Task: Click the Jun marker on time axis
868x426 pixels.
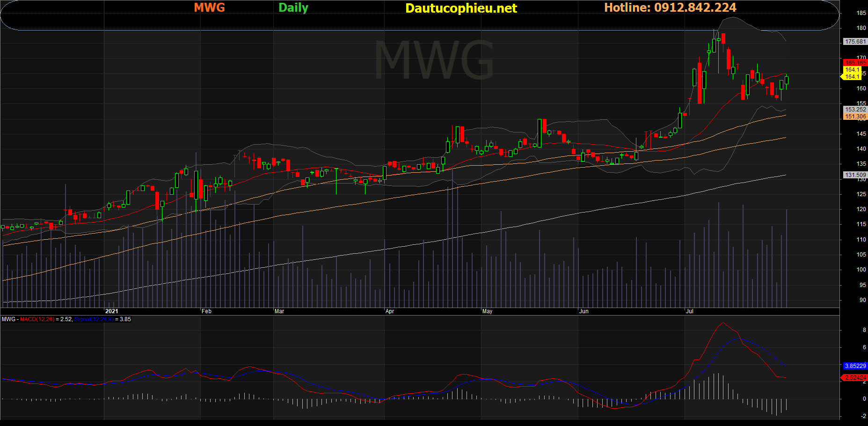Action: [x=584, y=311]
